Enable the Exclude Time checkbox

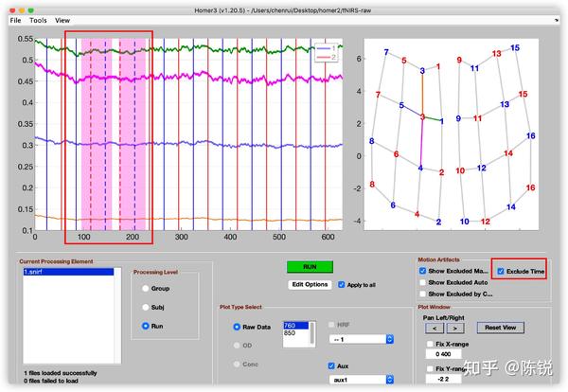pos(501,272)
